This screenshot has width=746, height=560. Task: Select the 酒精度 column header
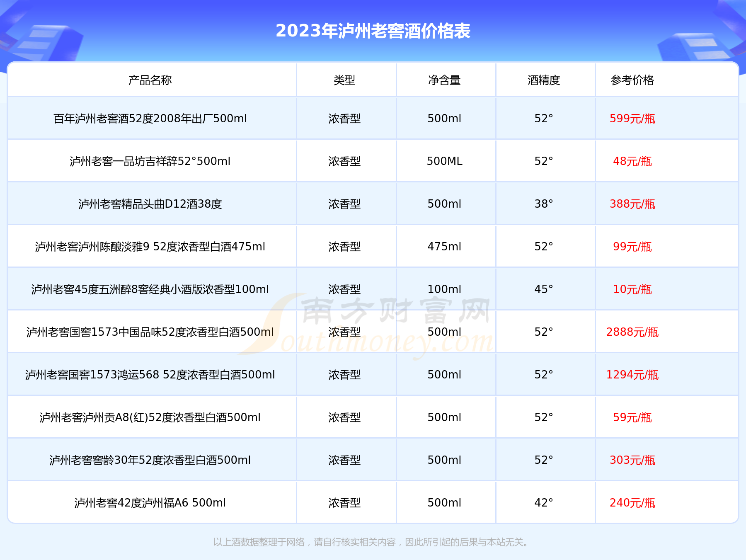[544, 80]
